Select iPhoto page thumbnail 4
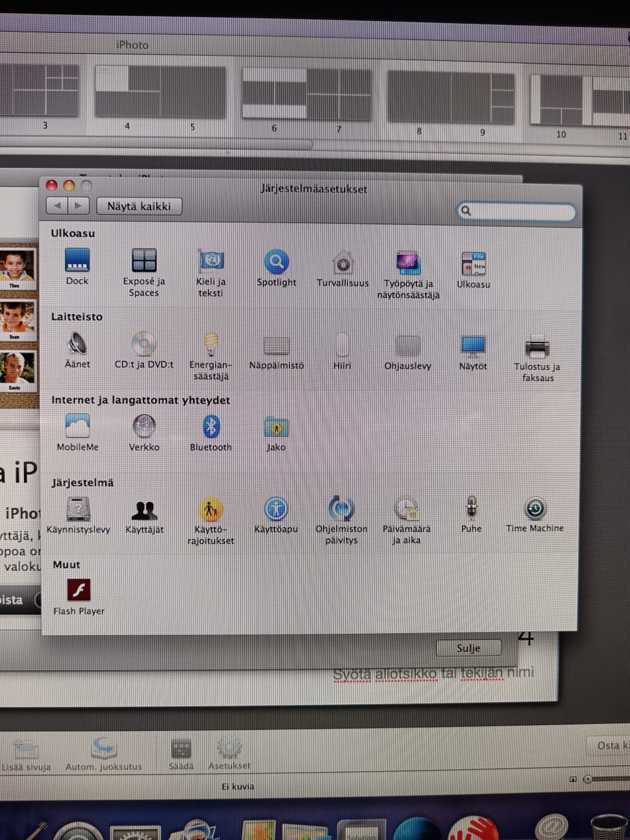The width and height of the screenshot is (630, 840). (x=127, y=92)
